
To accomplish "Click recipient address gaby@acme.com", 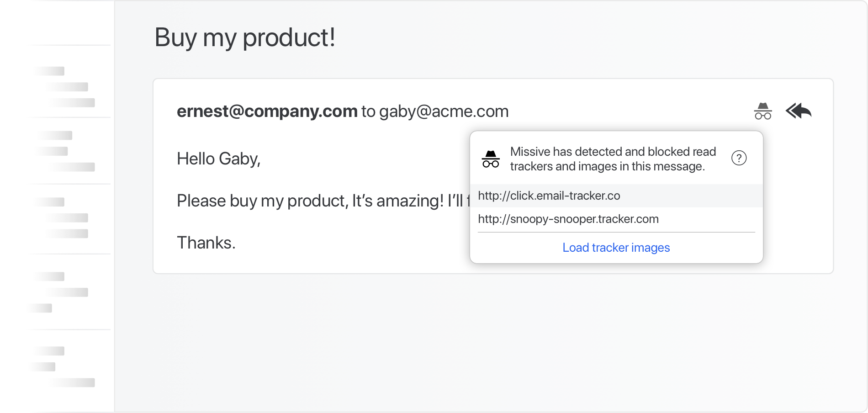I will tap(444, 111).
